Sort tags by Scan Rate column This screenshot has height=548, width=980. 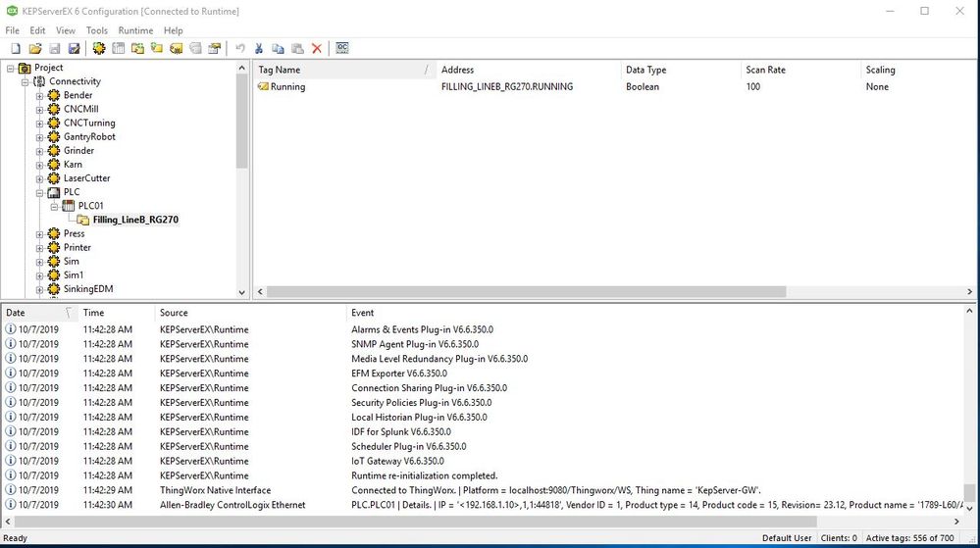(801, 70)
